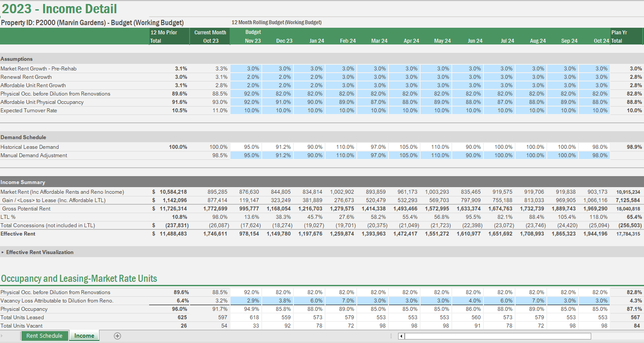
Task: Click the left scroll arrow on horizontal scrollbar
Action: coord(401,336)
